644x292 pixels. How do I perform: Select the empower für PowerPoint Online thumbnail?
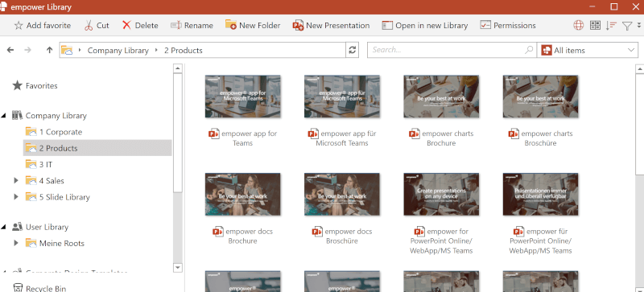pos(540,194)
